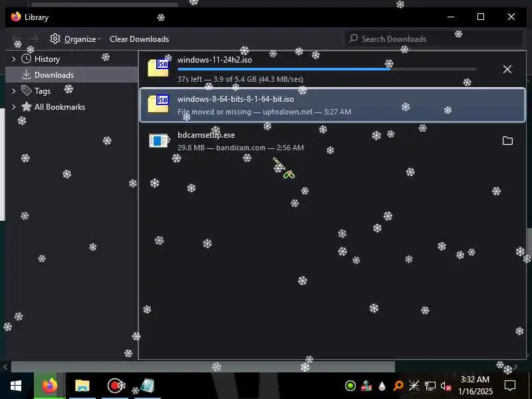Image resolution: width=532 pixels, height=399 pixels.
Task: Click the water drop tray icon
Action: (382, 386)
